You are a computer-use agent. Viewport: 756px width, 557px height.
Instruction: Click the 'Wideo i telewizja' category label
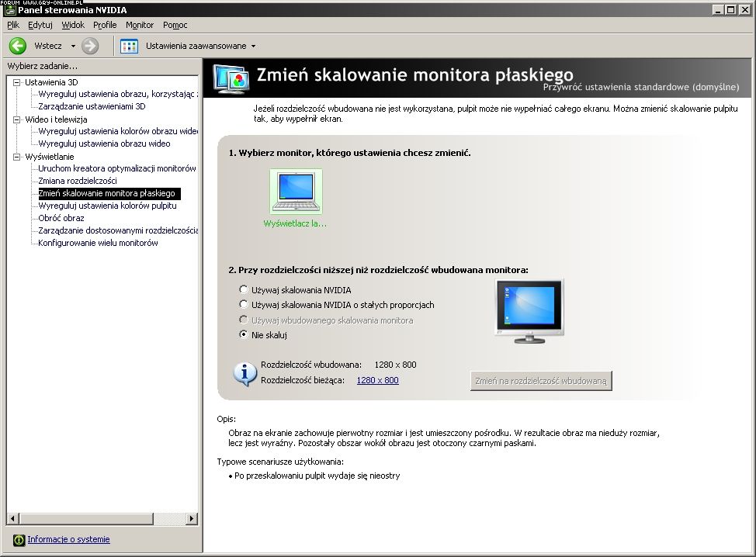pyautogui.click(x=57, y=119)
